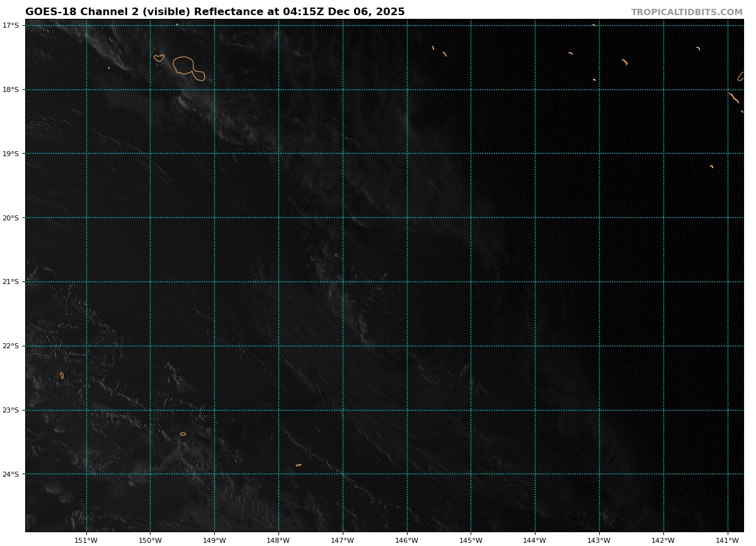
Task: Click the island outline near 23°S 149.5°W
Action: click(183, 434)
